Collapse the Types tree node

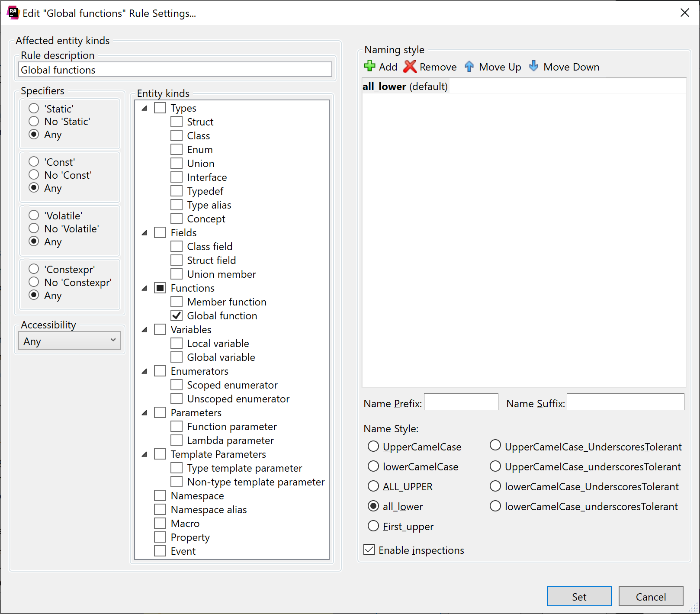coord(144,108)
